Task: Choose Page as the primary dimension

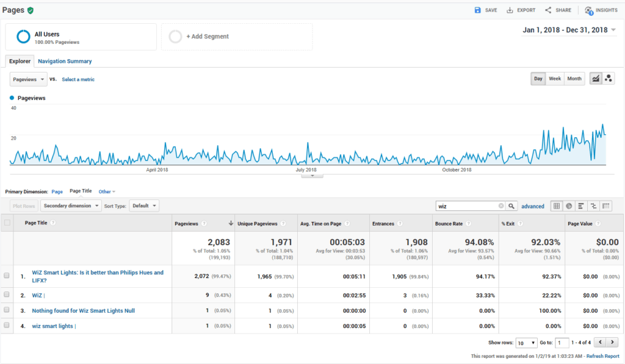Action: pyautogui.click(x=57, y=191)
